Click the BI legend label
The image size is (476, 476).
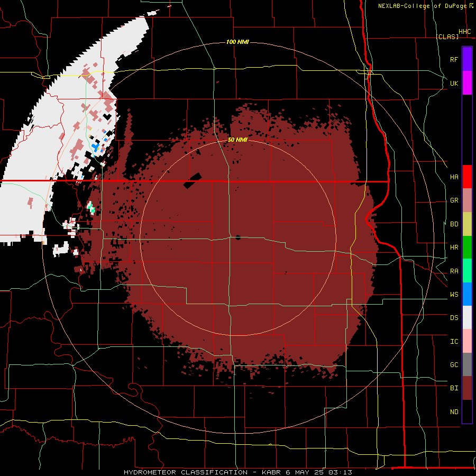(x=454, y=388)
